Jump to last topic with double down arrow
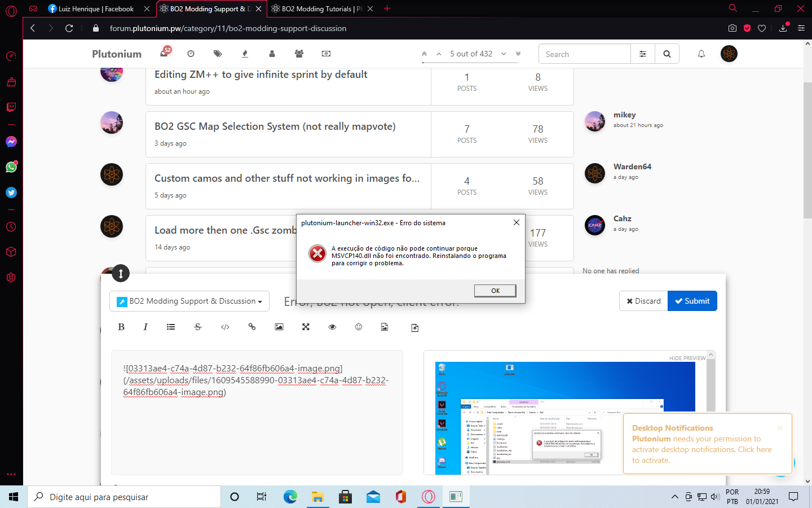The width and height of the screenshot is (812, 508). (x=518, y=54)
